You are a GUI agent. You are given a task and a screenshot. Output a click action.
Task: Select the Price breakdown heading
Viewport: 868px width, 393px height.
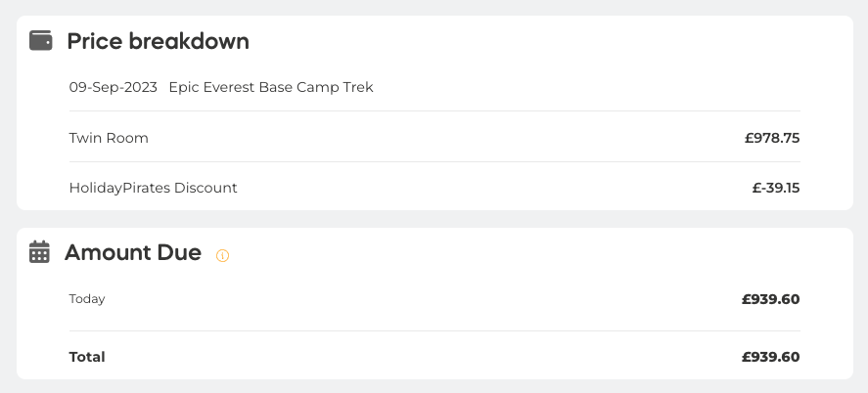click(x=158, y=41)
